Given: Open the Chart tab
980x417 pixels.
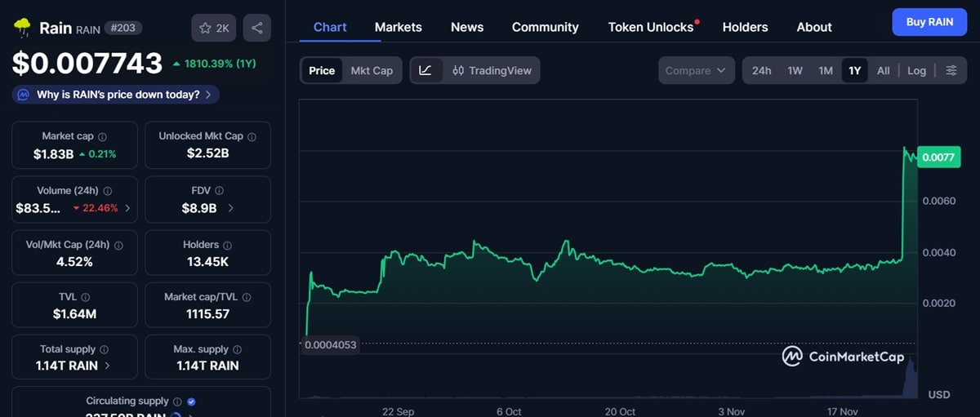Looking at the screenshot, I should tap(330, 27).
